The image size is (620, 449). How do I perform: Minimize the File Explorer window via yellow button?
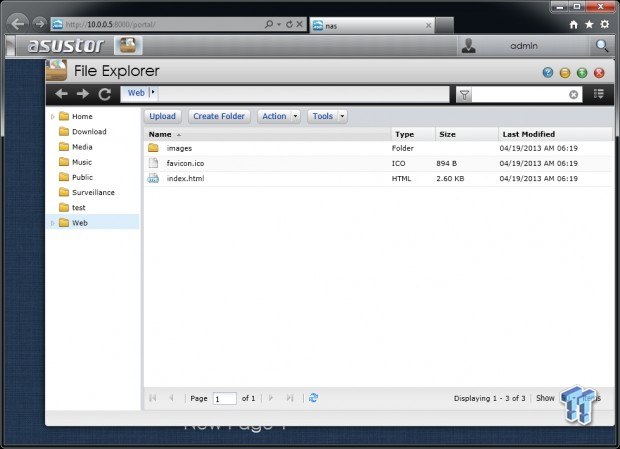click(x=565, y=73)
